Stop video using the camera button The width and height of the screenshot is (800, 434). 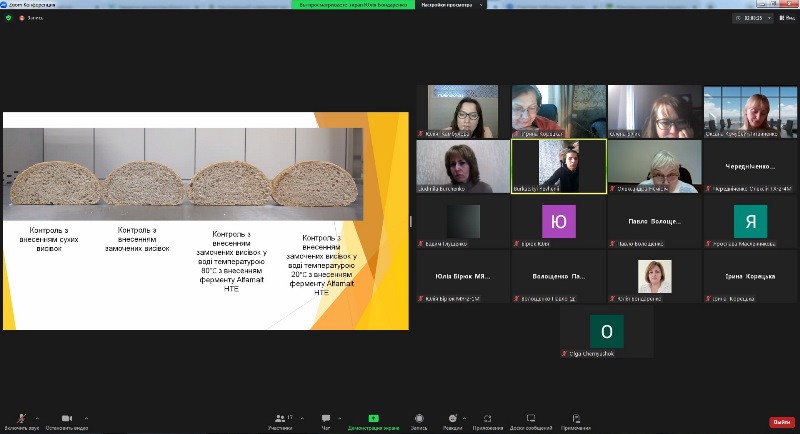[x=67, y=419]
